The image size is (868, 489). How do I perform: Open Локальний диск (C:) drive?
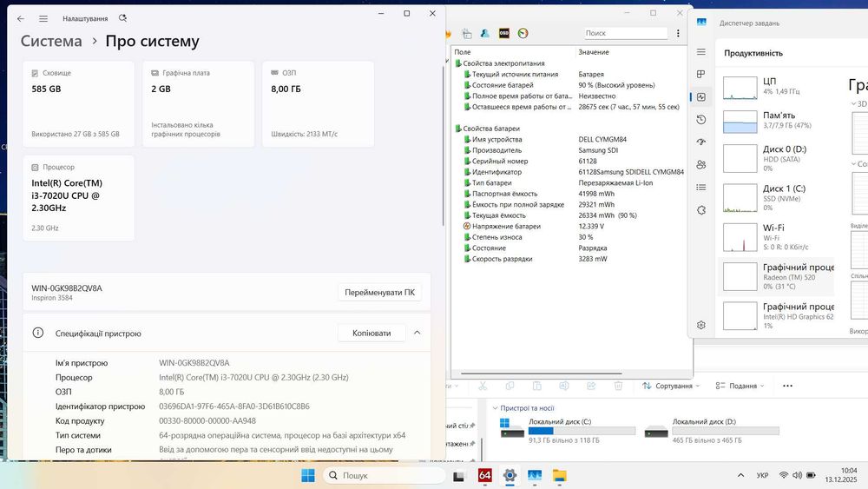[568, 430]
